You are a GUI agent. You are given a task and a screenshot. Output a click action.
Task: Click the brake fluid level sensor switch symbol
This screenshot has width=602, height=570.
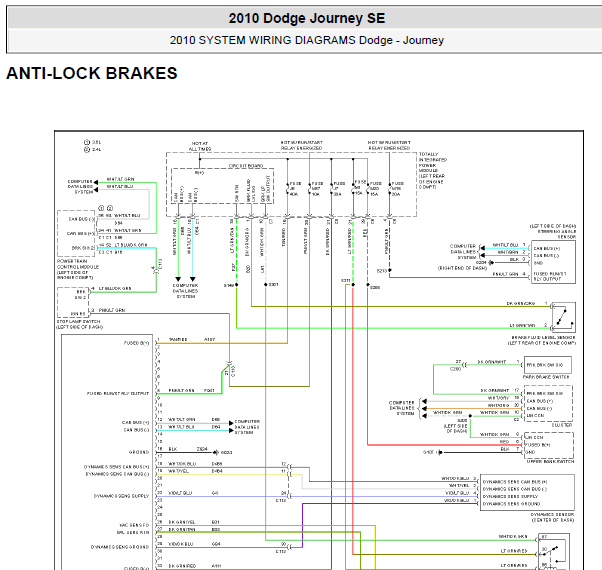(x=564, y=317)
